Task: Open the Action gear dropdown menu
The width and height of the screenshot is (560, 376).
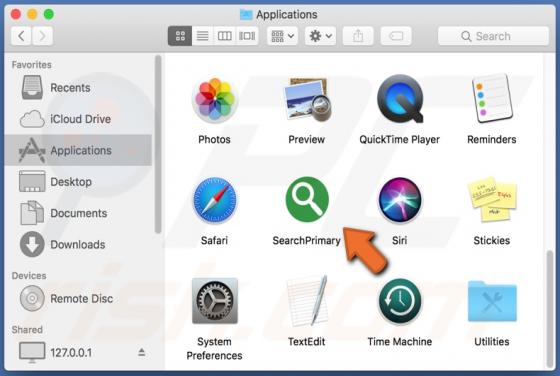Action: pos(320,36)
